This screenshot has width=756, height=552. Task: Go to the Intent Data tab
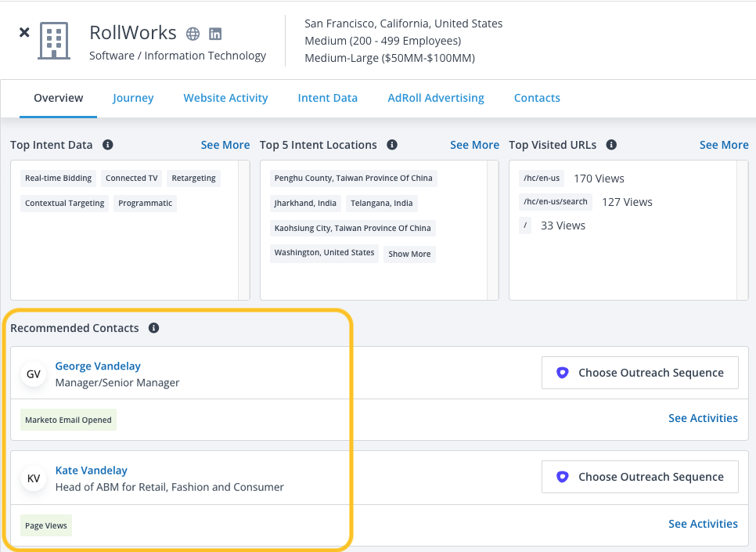pyautogui.click(x=327, y=98)
